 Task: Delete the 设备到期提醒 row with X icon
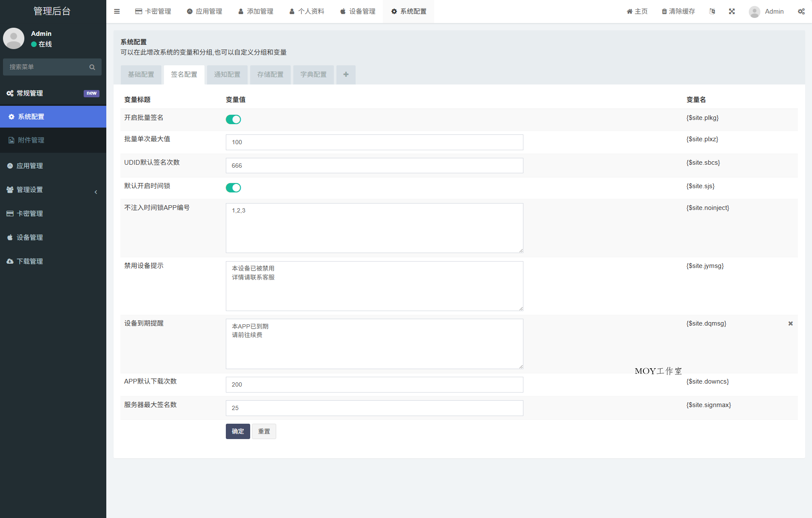790,323
